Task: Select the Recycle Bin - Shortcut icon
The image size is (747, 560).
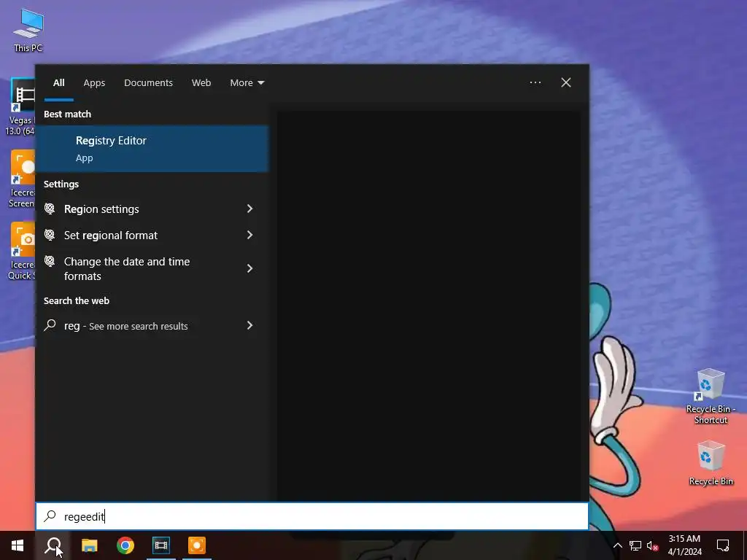Action: click(x=711, y=396)
